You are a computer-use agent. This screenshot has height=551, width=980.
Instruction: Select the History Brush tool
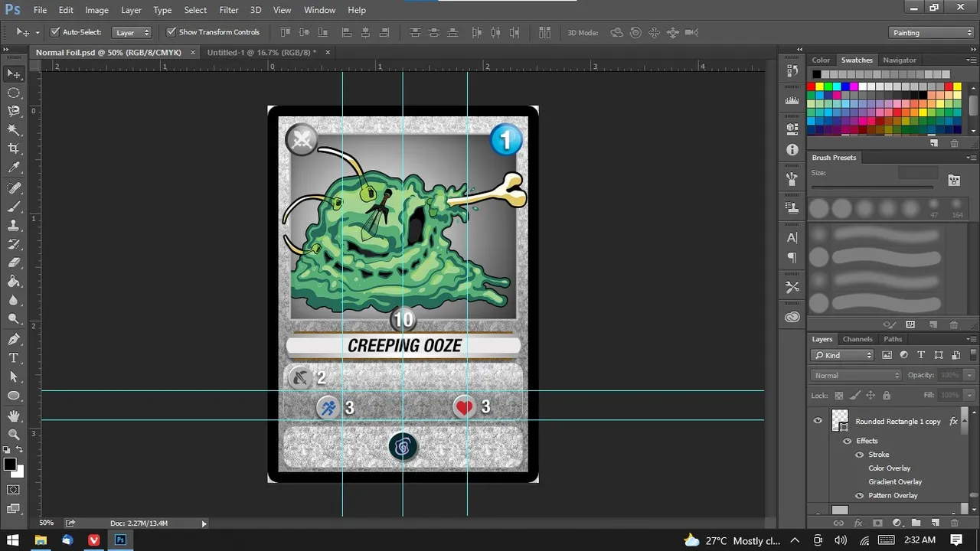click(x=14, y=244)
